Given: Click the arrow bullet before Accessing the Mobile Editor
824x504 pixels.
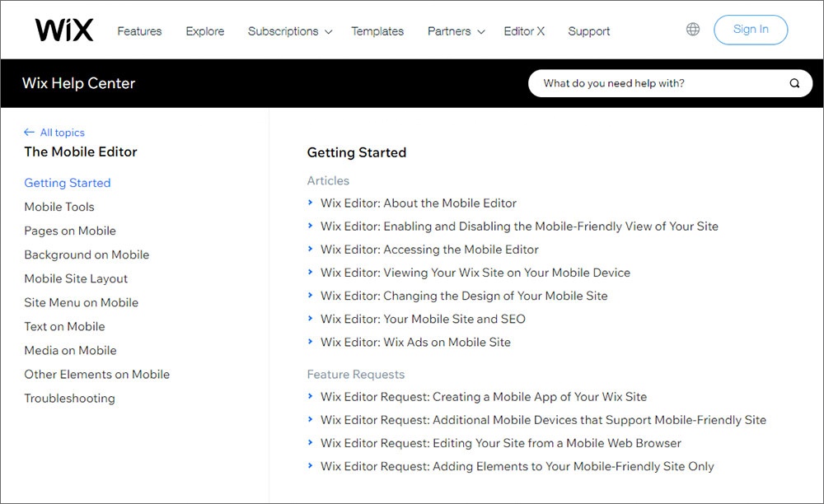Looking at the screenshot, I should pyautogui.click(x=310, y=249).
